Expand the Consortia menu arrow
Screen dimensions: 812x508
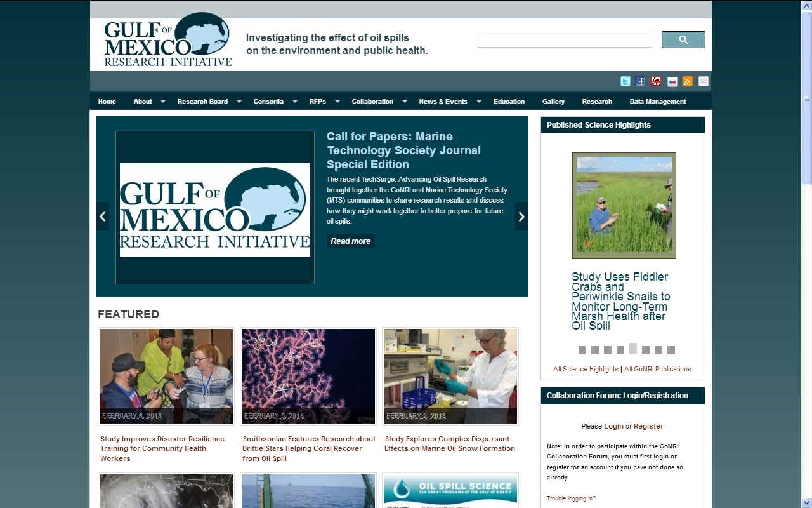tap(295, 102)
